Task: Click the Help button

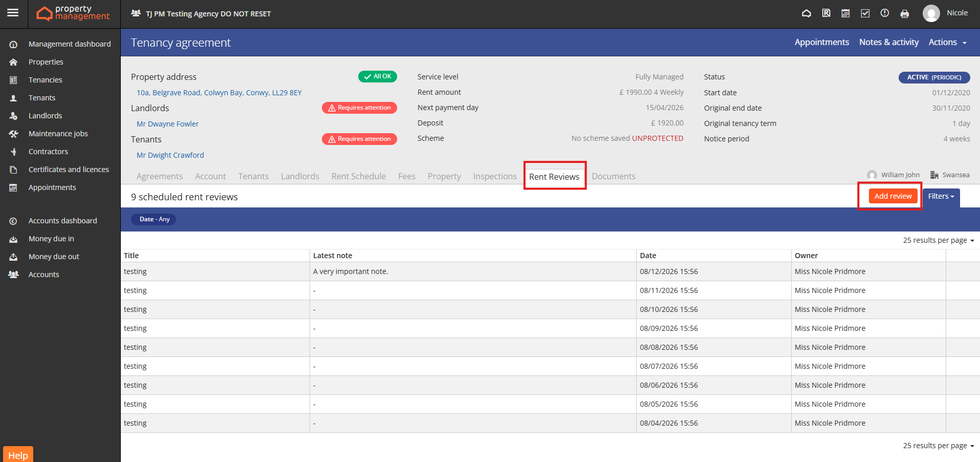Action: tap(18, 455)
